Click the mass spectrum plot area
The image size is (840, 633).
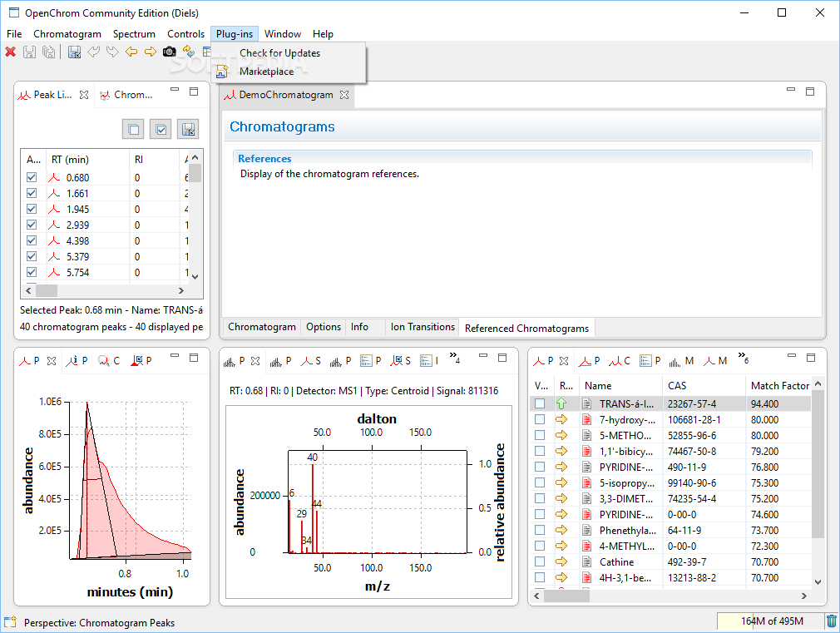(377, 502)
